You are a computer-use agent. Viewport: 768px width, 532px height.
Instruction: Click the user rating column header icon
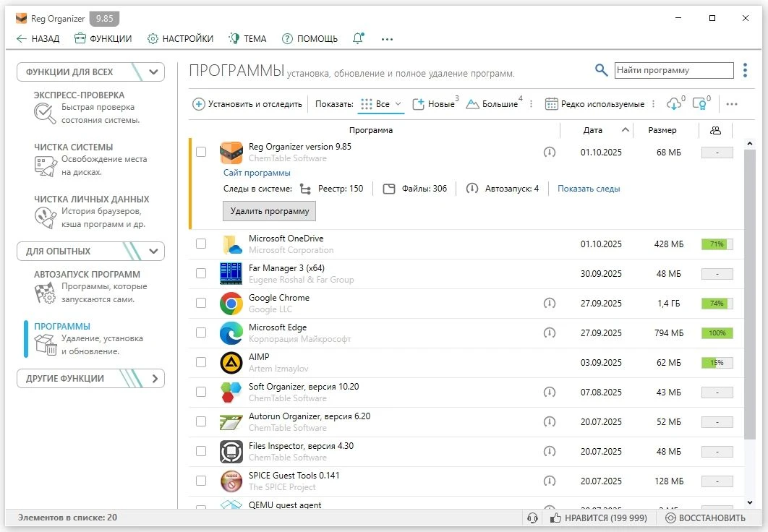pyautogui.click(x=715, y=130)
